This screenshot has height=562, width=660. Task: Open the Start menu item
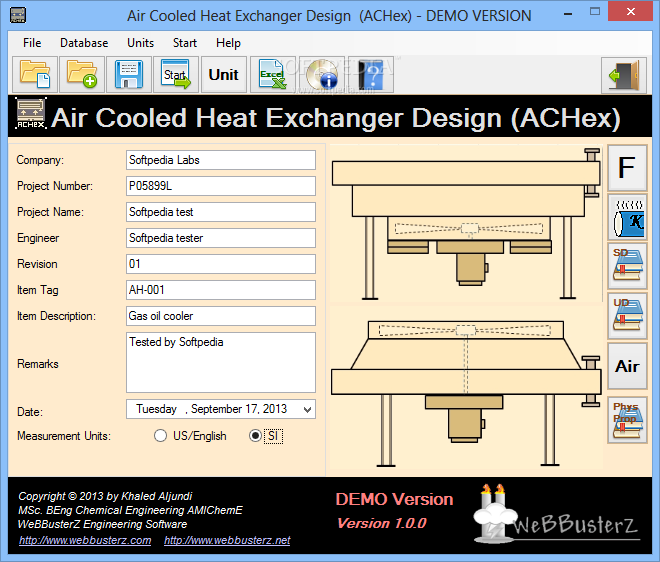185,43
